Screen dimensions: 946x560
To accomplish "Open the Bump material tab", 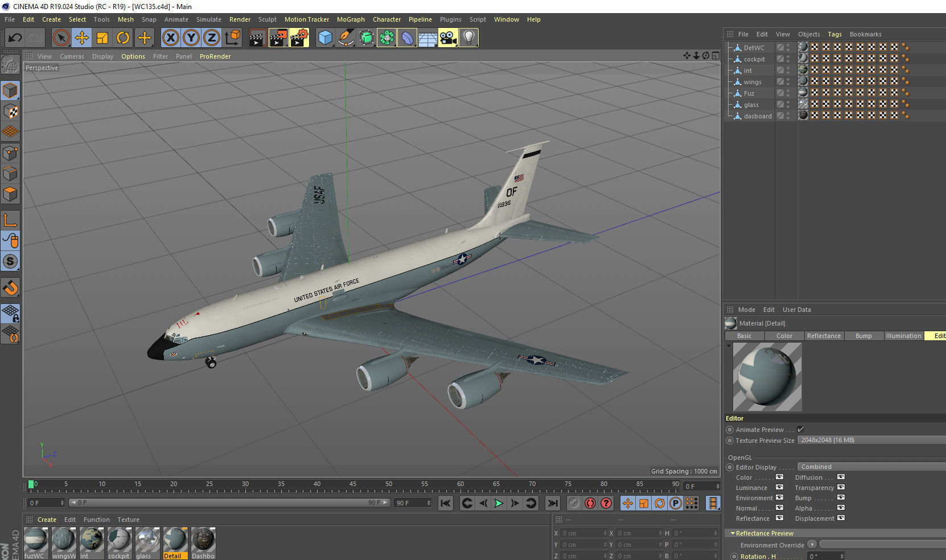I will click(x=863, y=336).
